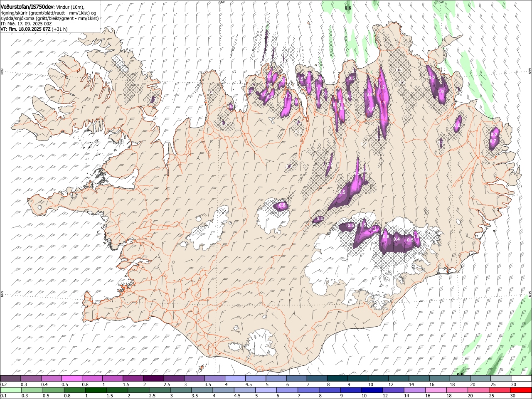Viewport: 532px width, 399px height.
Task: Pick the lower-row pink swatch between 16 and 18
Action: (x=436, y=390)
